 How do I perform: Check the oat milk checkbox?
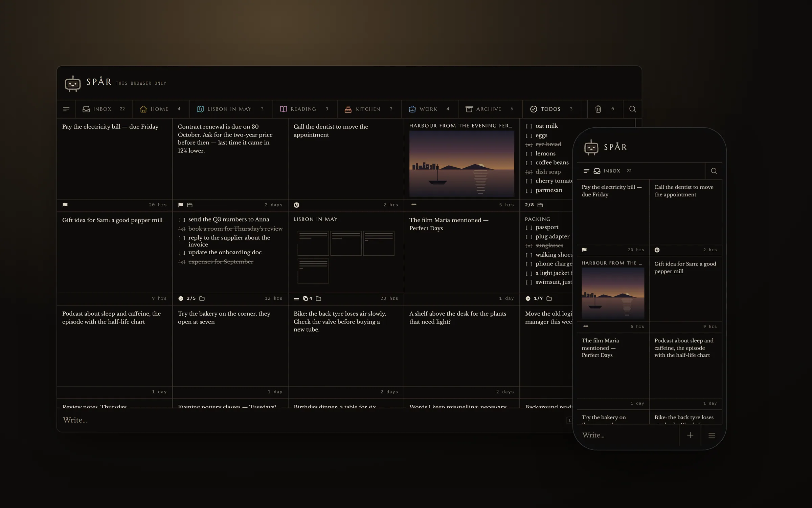point(529,126)
